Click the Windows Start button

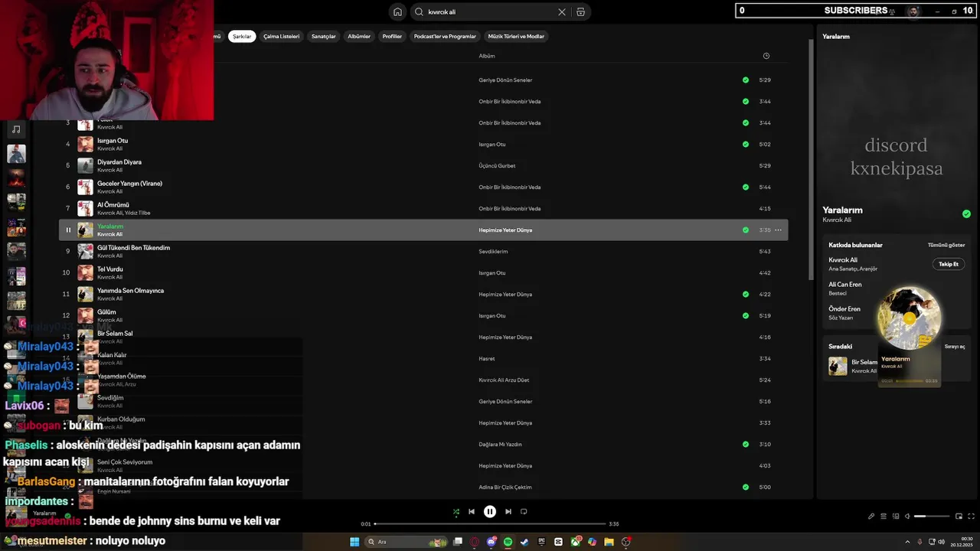(x=354, y=542)
